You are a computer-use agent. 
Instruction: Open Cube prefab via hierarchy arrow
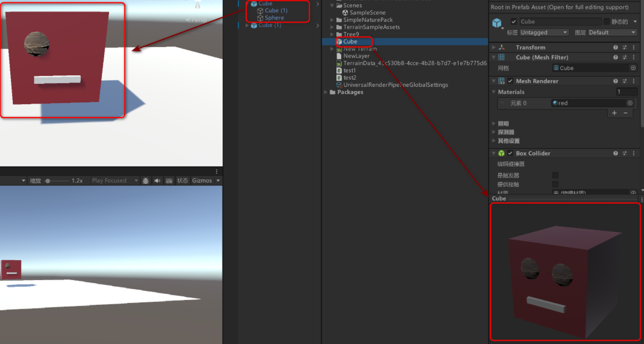click(318, 3)
